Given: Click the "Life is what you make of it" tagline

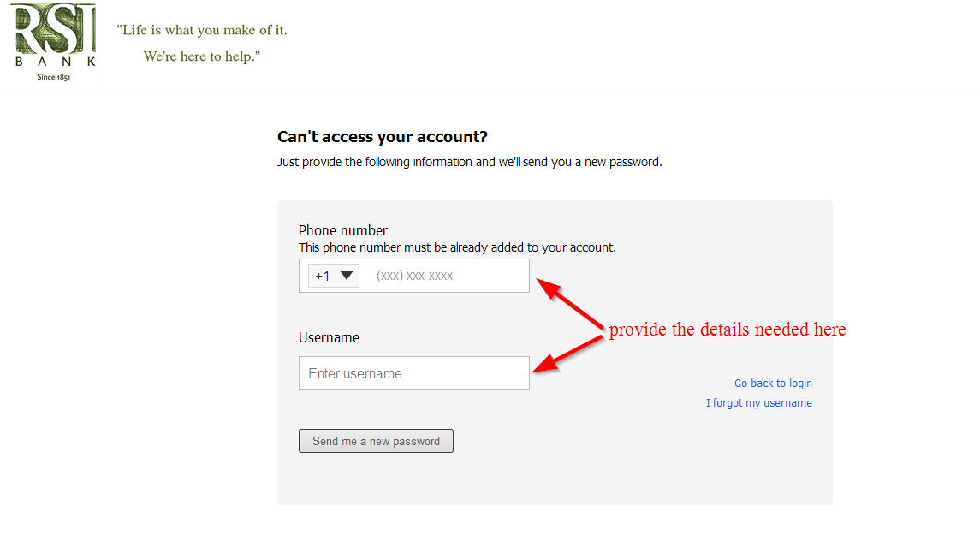Looking at the screenshot, I should click(x=202, y=30).
